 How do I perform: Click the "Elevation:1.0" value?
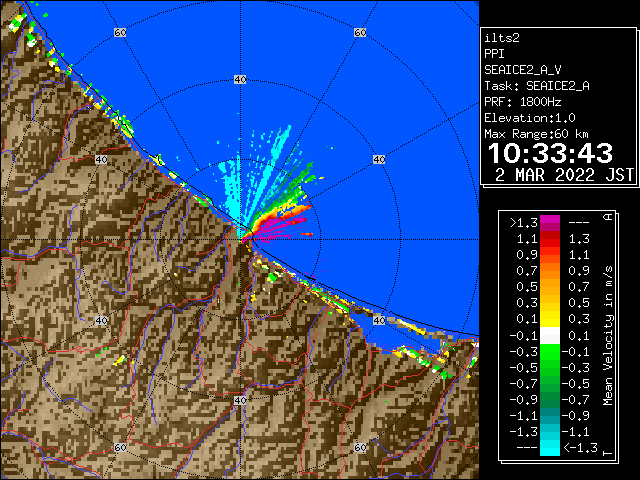point(530,118)
